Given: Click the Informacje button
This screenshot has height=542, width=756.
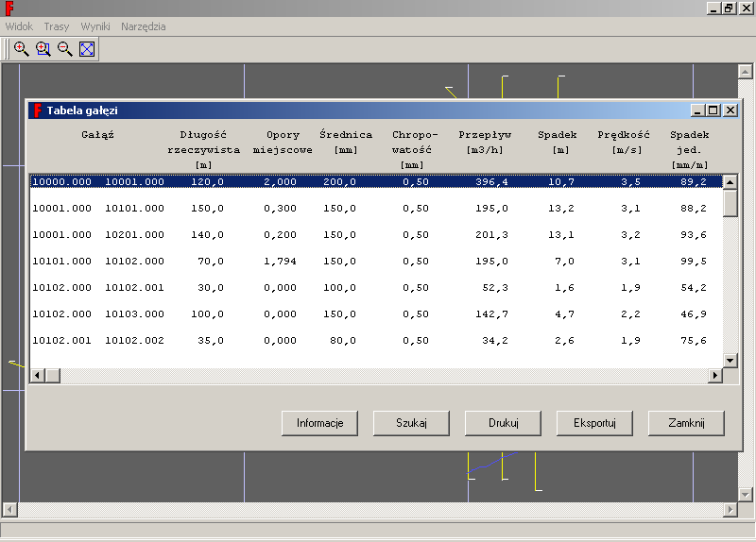Looking at the screenshot, I should (x=319, y=423).
